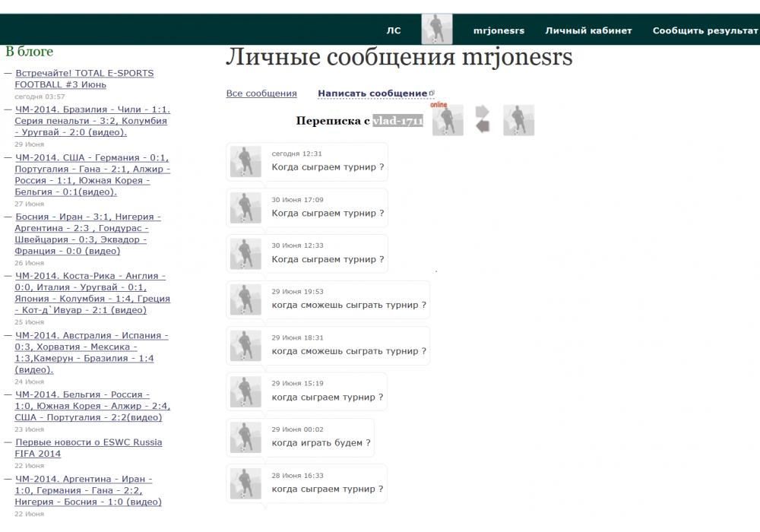Open Личный кабинет in the top menu
The width and height of the screenshot is (760, 532).
click(588, 31)
